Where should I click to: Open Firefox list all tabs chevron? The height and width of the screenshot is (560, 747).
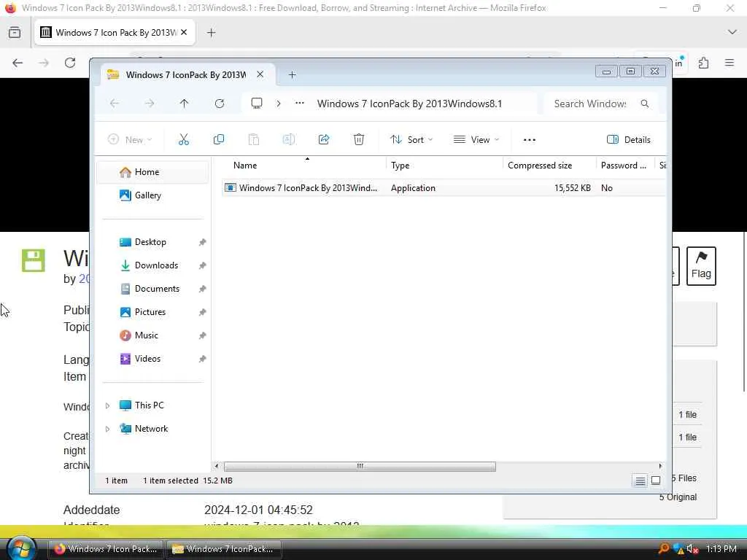tap(732, 32)
